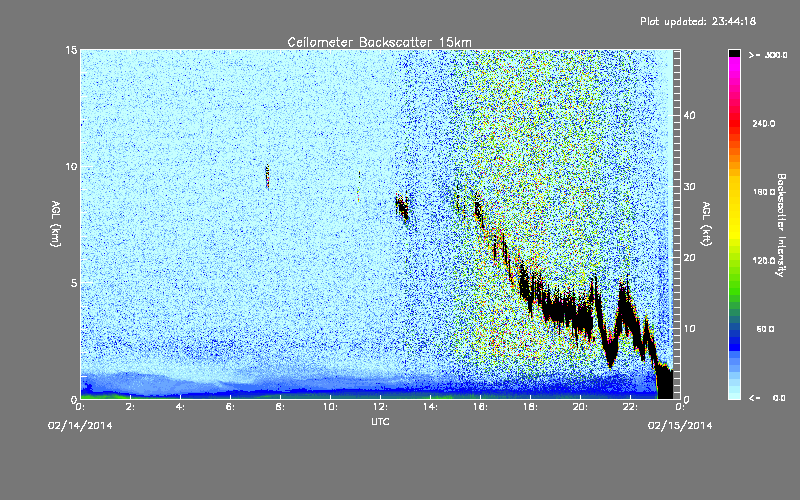Click the left 'AGL (km)' axis label
Image resolution: width=800 pixels, height=500 pixels.
tap(56, 223)
